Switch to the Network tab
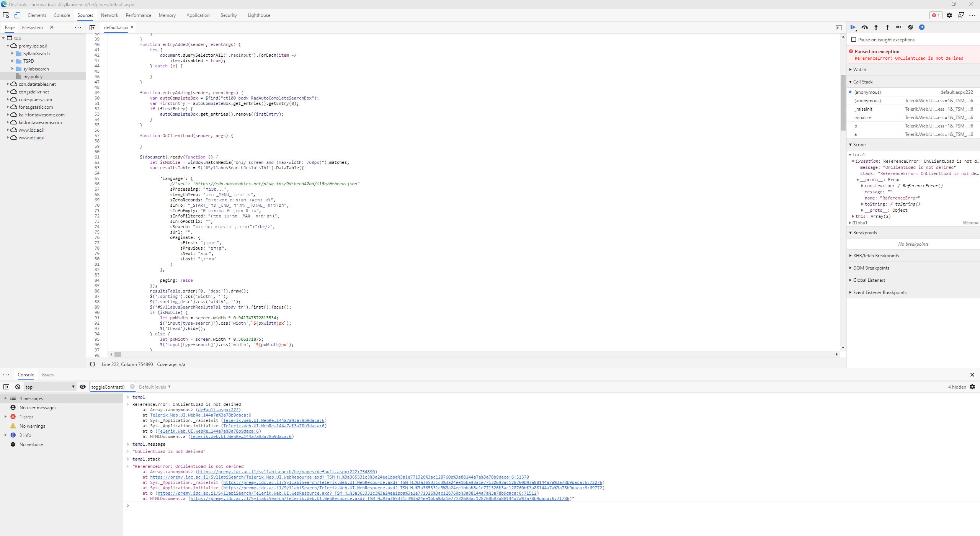 (109, 15)
